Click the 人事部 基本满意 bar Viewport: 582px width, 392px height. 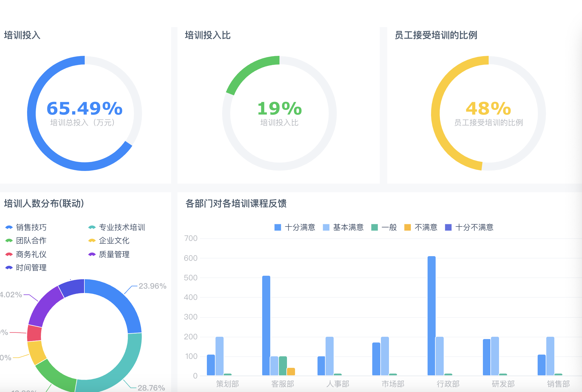coord(330,356)
